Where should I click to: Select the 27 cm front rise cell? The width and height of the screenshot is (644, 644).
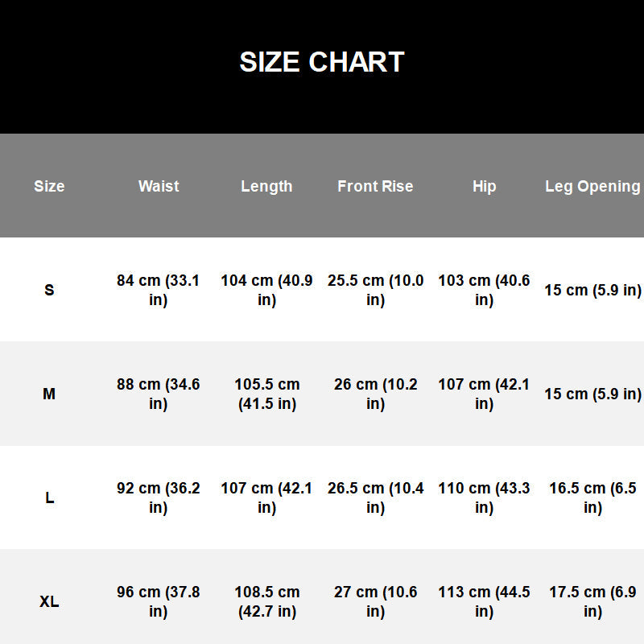pyautogui.click(x=375, y=601)
